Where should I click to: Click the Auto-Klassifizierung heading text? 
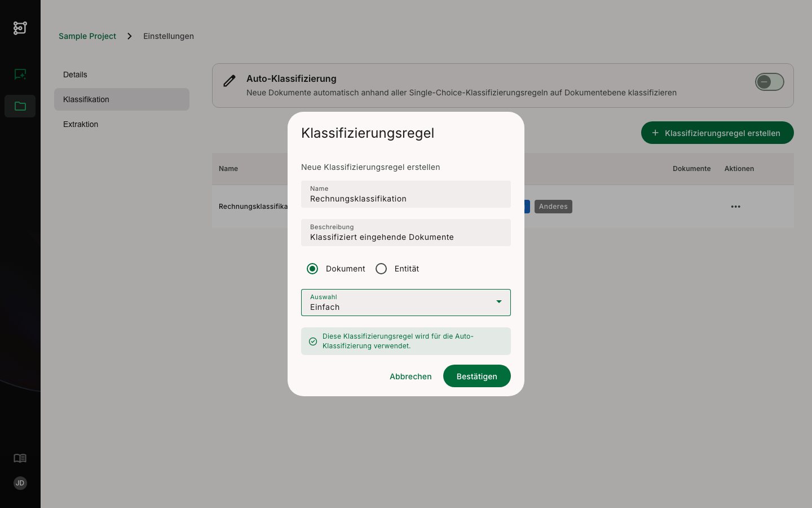point(292,79)
